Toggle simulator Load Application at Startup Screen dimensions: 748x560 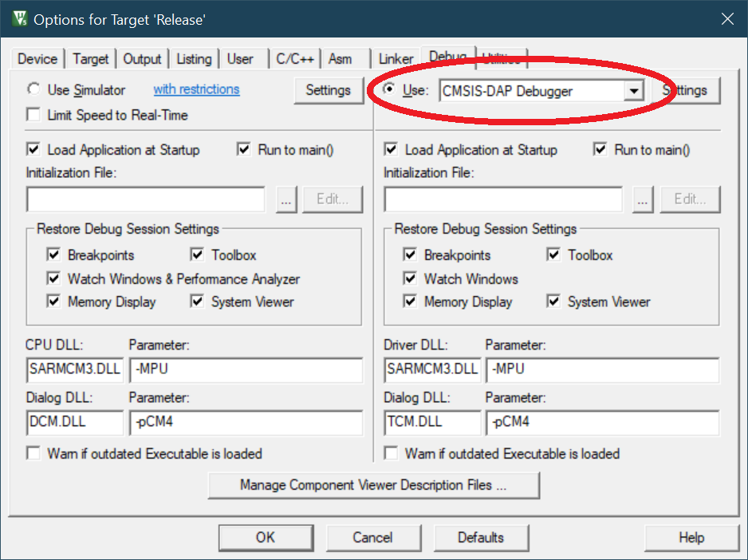point(33,150)
